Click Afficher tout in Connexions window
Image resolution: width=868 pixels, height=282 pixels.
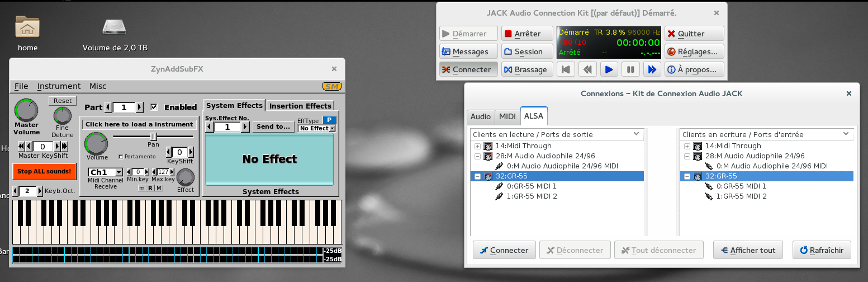tap(748, 250)
